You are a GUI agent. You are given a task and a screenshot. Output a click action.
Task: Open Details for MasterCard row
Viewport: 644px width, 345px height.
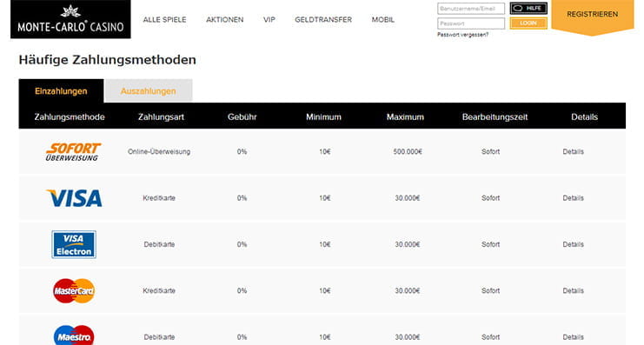tap(573, 291)
